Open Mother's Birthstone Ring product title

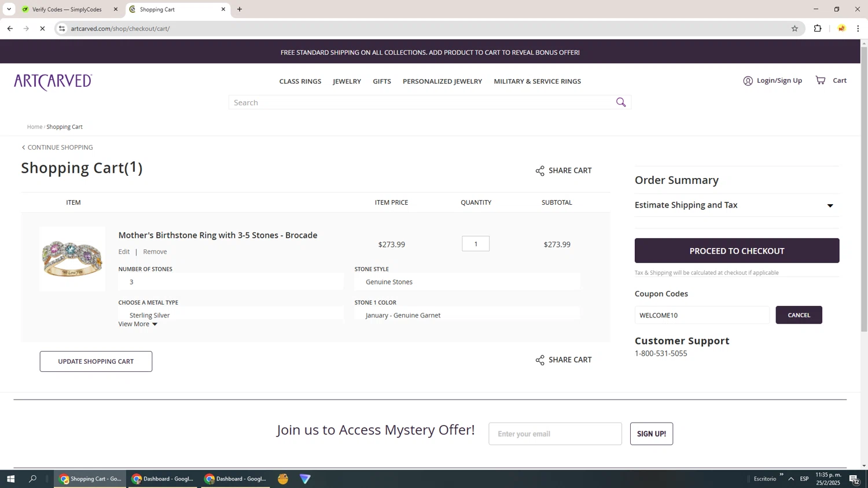click(x=218, y=235)
